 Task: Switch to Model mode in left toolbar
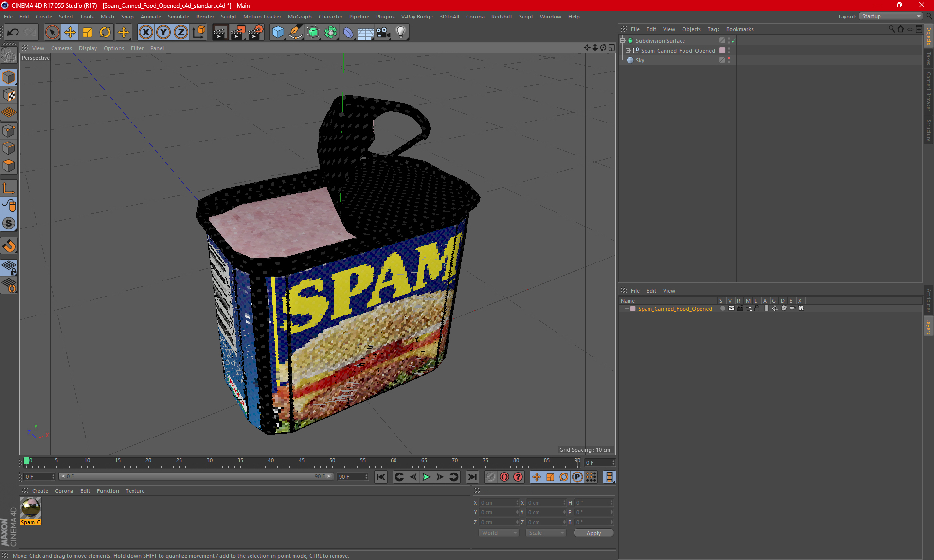9,77
